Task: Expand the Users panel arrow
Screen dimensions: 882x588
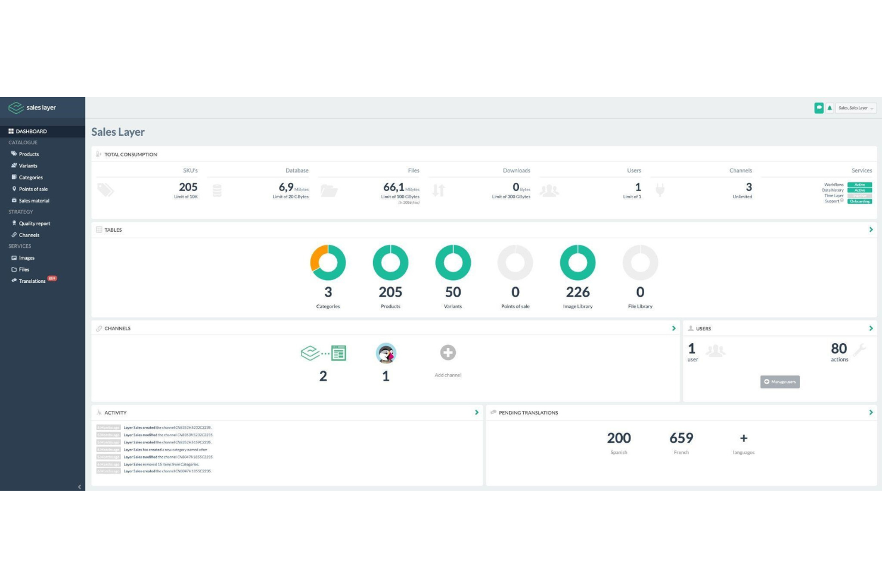Action: [871, 328]
